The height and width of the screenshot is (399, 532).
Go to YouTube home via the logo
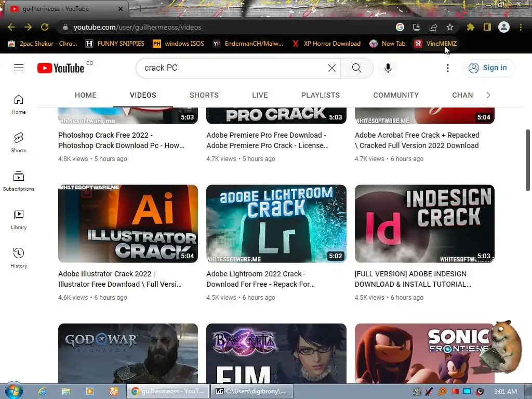point(61,68)
